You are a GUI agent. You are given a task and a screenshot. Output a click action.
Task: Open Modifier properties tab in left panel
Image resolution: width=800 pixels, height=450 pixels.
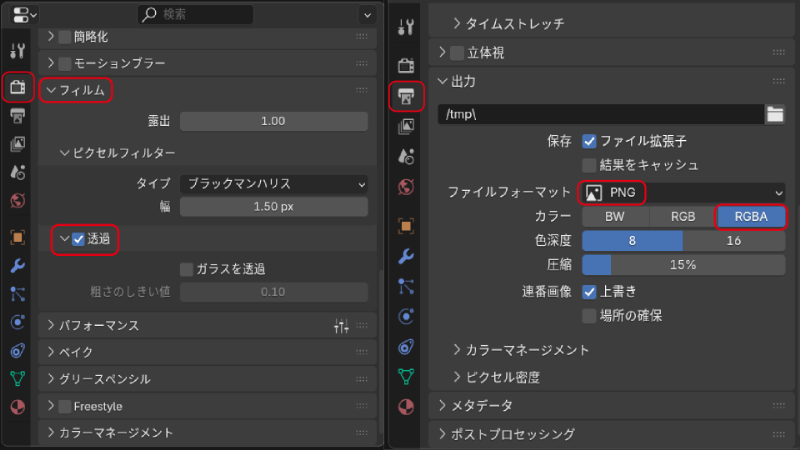[x=17, y=265]
